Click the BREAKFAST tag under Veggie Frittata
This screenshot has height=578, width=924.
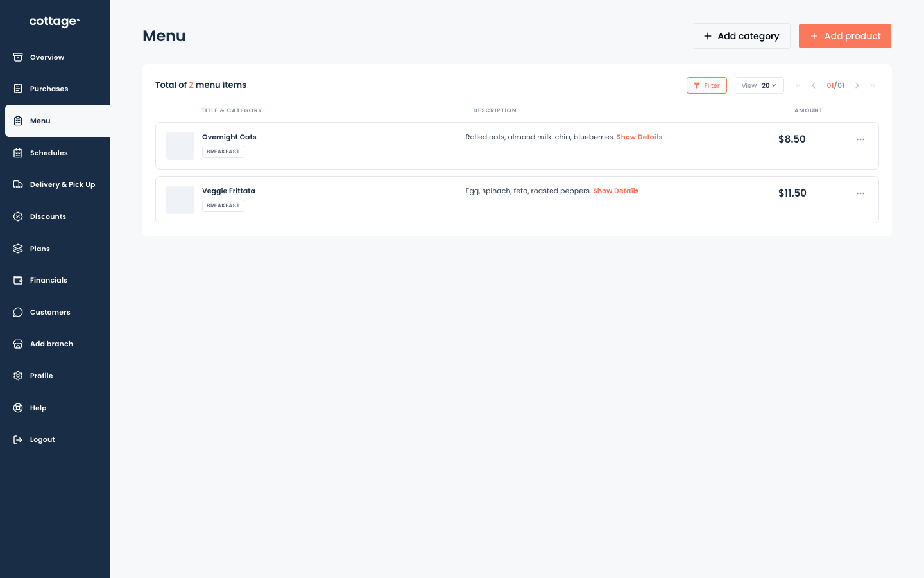tap(223, 206)
